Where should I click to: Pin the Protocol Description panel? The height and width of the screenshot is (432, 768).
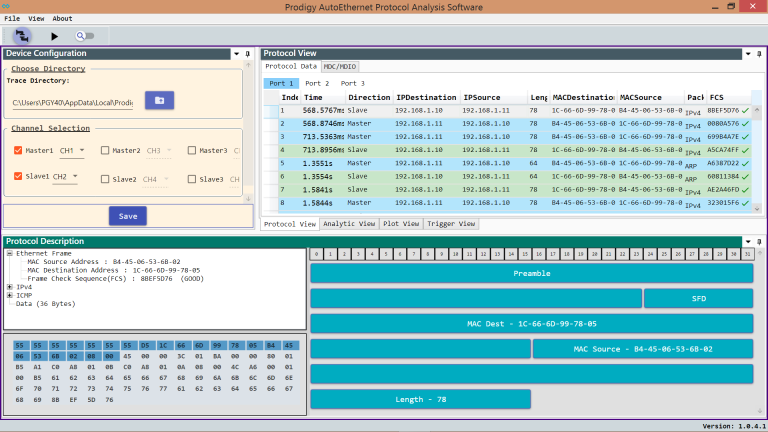pos(759,241)
